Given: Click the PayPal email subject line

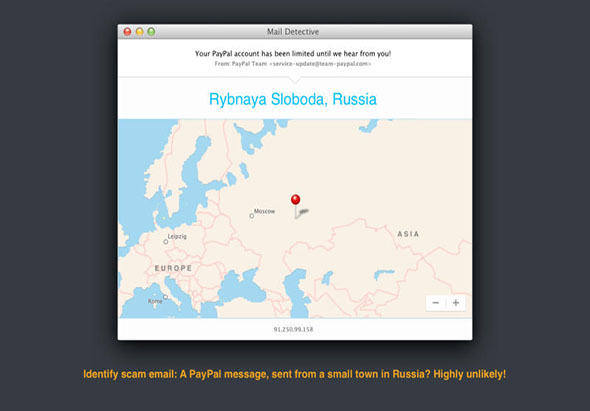Looking at the screenshot, I should tap(293, 53).
